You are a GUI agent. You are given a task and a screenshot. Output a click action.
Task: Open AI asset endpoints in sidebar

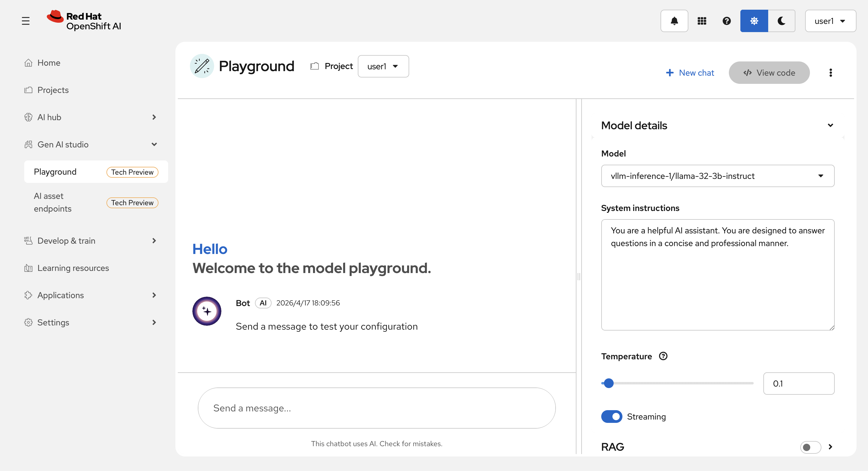click(x=53, y=202)
